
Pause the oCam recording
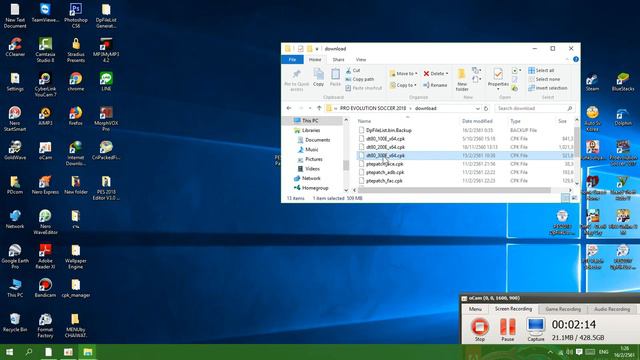click(508, 329)
